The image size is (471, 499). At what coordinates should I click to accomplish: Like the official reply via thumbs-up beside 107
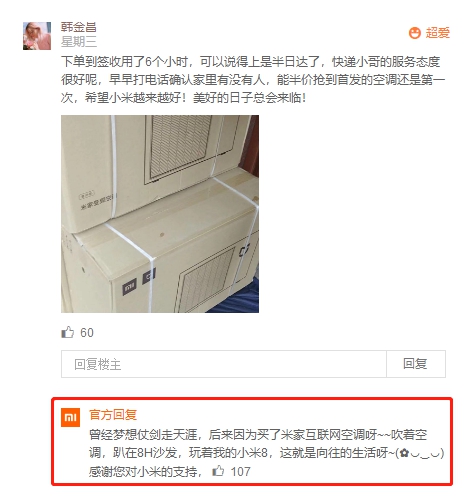point(218,471)
